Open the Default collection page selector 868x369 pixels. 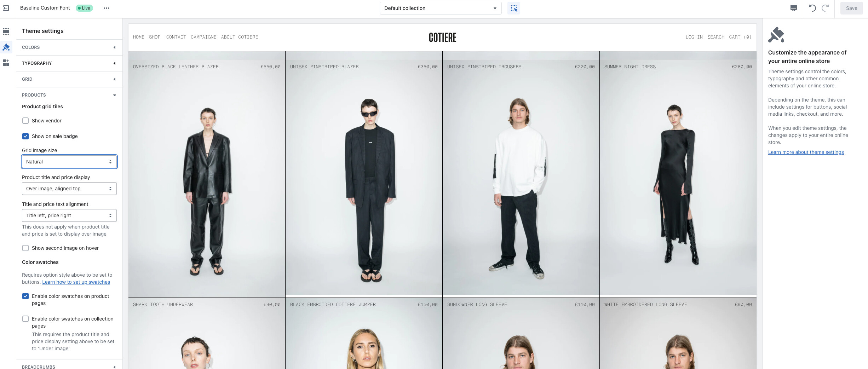441,8
